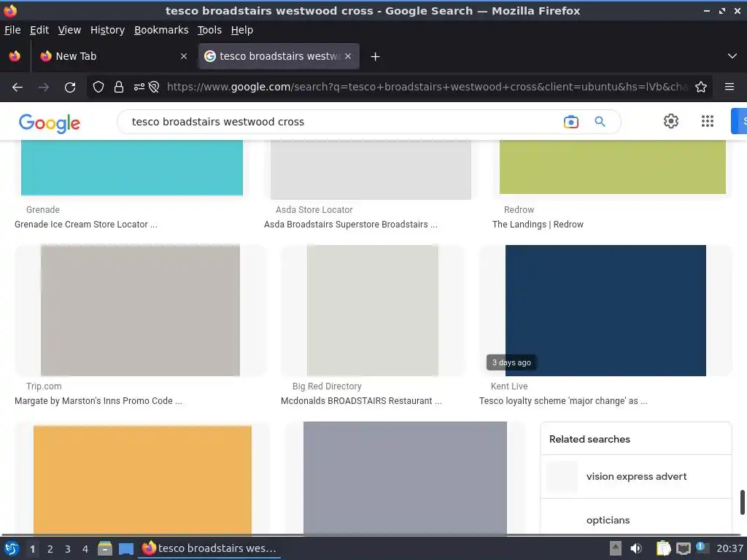Viewport: 747px width, 560px height.
Task: Click the slate grey image thumbnail
Action: (x=405, y=478)
